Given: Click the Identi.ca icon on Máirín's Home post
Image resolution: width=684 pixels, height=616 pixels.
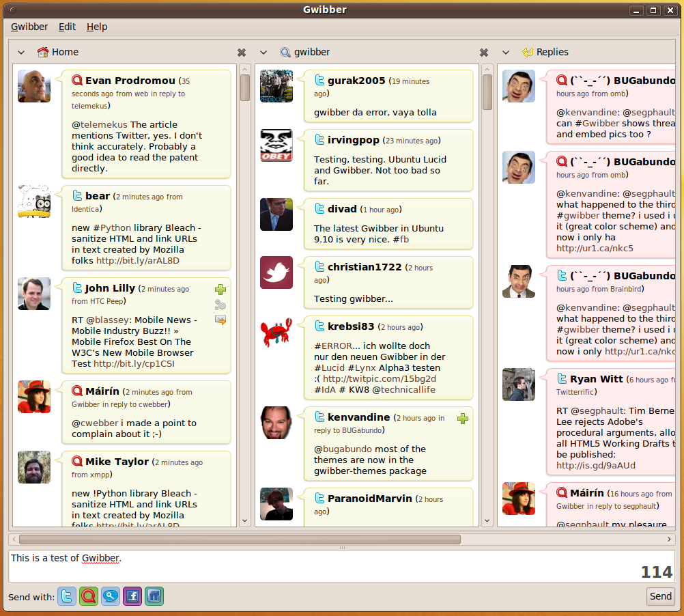Looking at the screenshot, I should 77,391.
